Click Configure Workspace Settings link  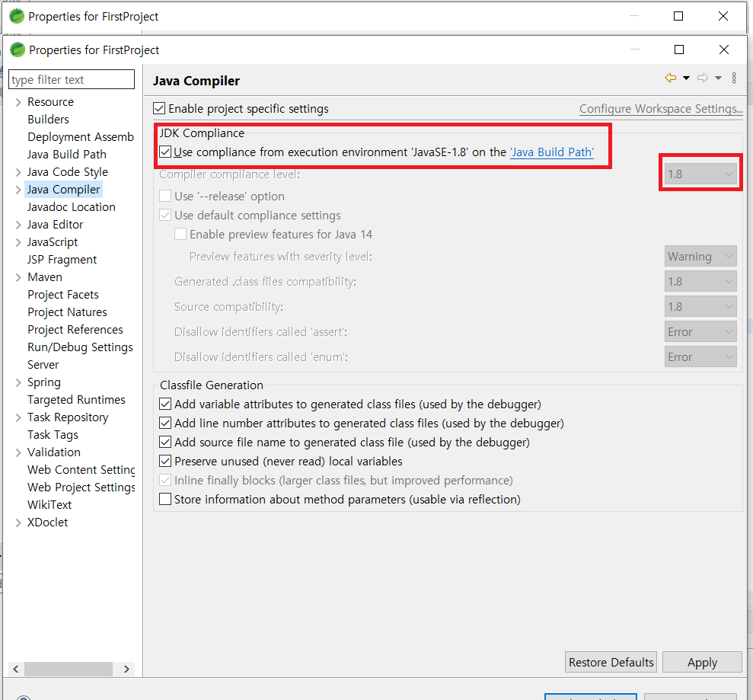click(661, 109)
